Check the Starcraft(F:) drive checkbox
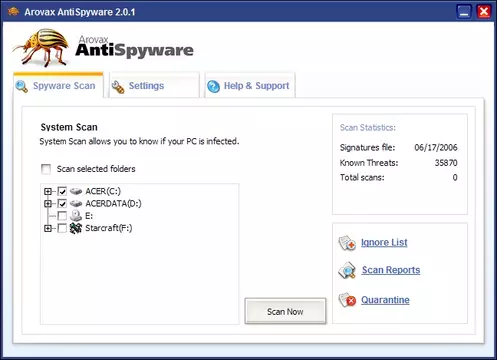The height and width of the screenshot is (360, 497). tap(62, 228)
